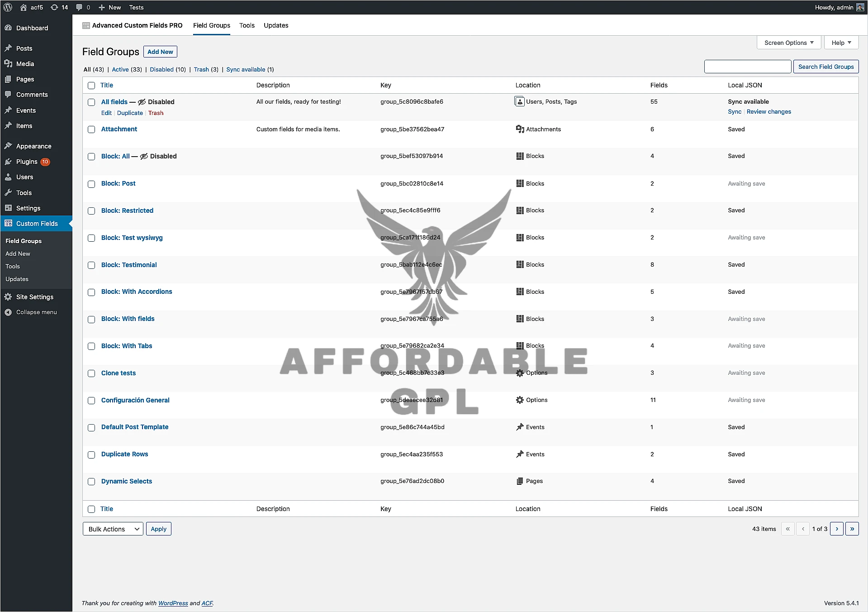Click the updates refresh icon showing 14
This screenshot has width=868, height=612.
[x=54, y=7]
